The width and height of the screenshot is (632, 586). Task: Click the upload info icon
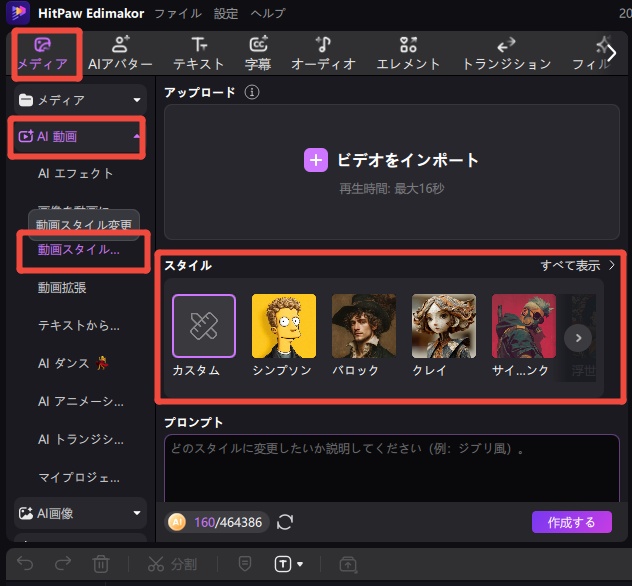point(252,92)
